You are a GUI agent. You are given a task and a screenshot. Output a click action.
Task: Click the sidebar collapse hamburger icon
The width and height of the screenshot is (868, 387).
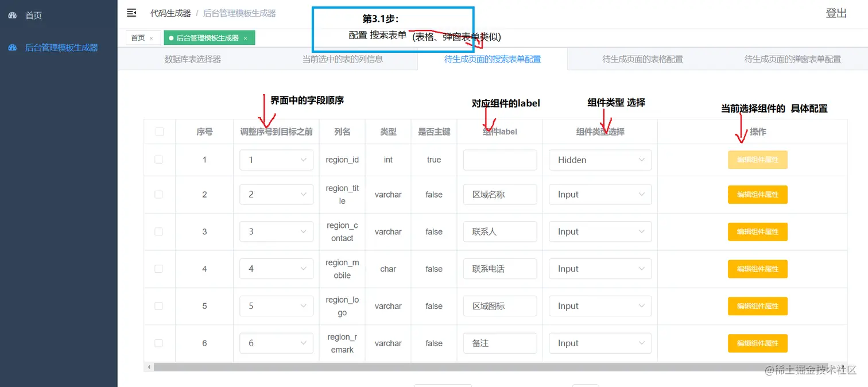click(x=131, y=13)
